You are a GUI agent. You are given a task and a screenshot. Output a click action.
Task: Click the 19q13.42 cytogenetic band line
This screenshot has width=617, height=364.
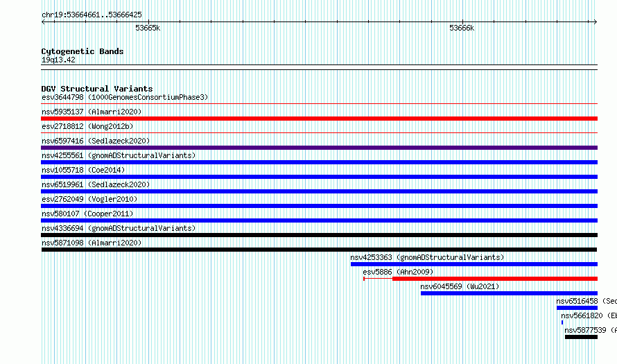319,67
